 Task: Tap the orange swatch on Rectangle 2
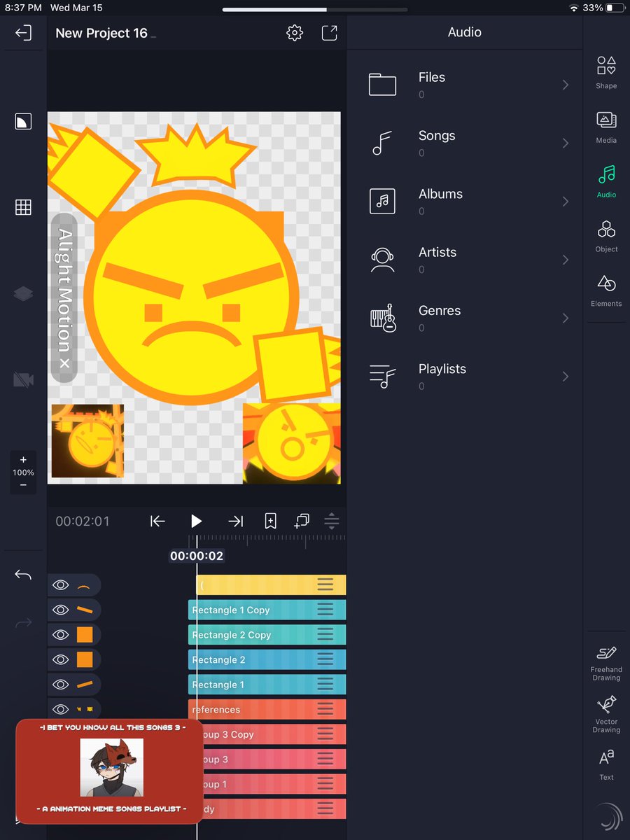point(85,659)
